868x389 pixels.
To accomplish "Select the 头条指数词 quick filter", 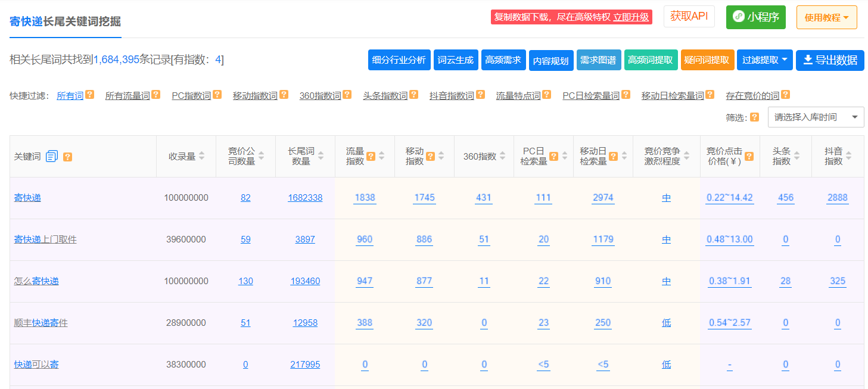I will tap(385, 95).
